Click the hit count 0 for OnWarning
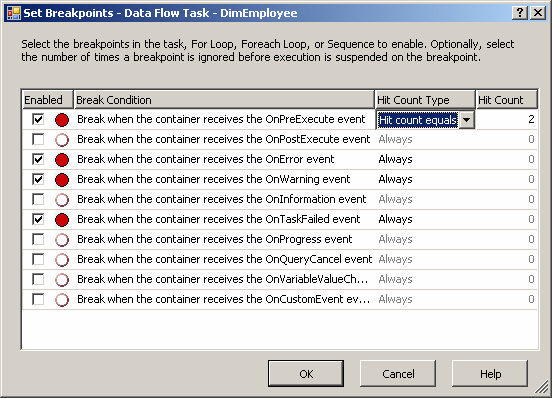This screenshot has height=398, width=552. coord(531,179)
